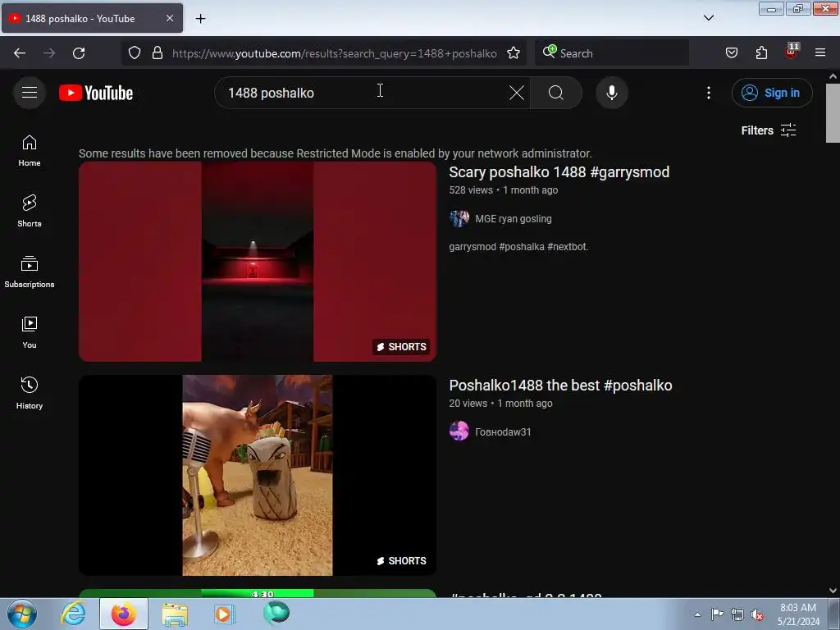The width and height of the screenshot is (840, 630).
Task: Click the Sign in button
Action: click(772, 93)
